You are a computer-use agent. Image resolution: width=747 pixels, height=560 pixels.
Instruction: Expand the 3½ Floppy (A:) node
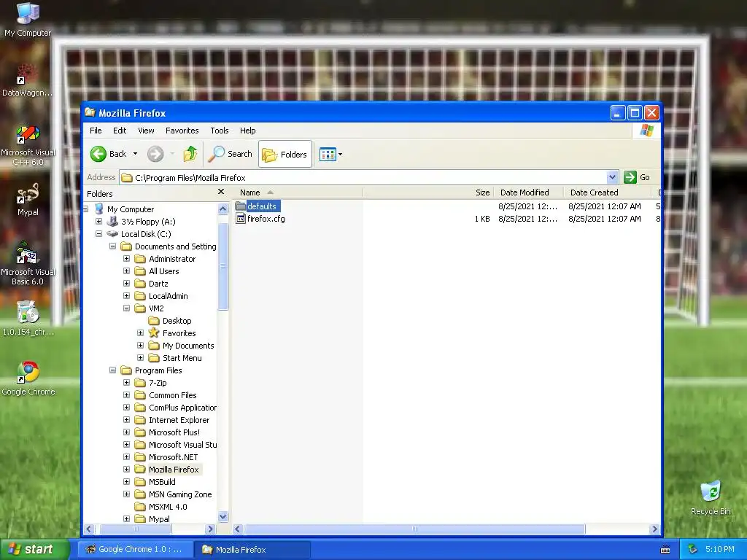[x=98, y=222]
